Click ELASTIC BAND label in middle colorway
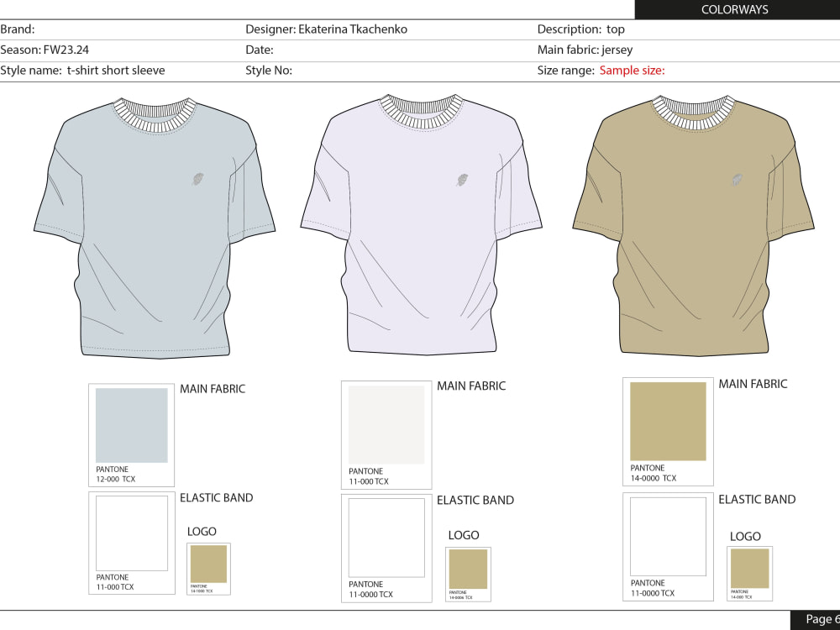 (475, 501)
